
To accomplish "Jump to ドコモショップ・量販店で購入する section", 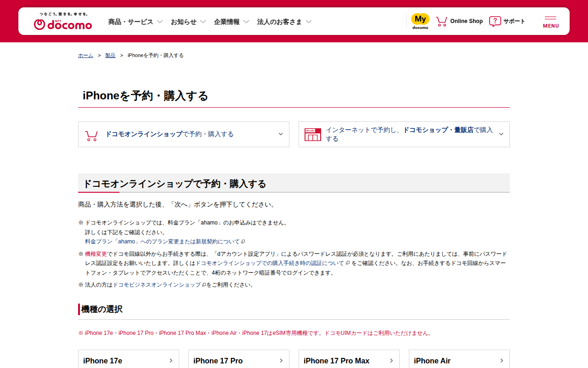I will point(404,134).
